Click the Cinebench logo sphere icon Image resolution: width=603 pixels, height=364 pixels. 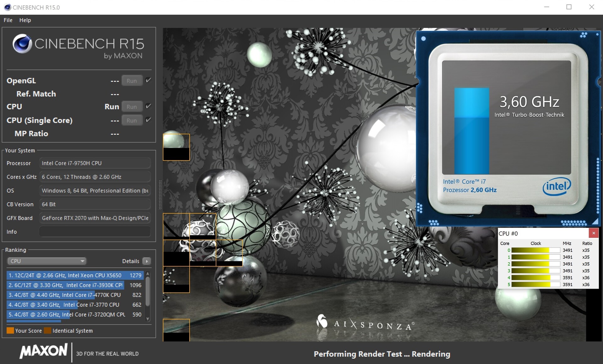[x=22, y=44]
